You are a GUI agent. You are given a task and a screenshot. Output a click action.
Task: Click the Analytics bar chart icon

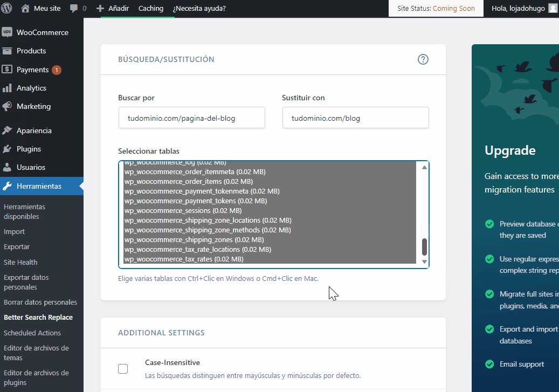pos(7,88)
